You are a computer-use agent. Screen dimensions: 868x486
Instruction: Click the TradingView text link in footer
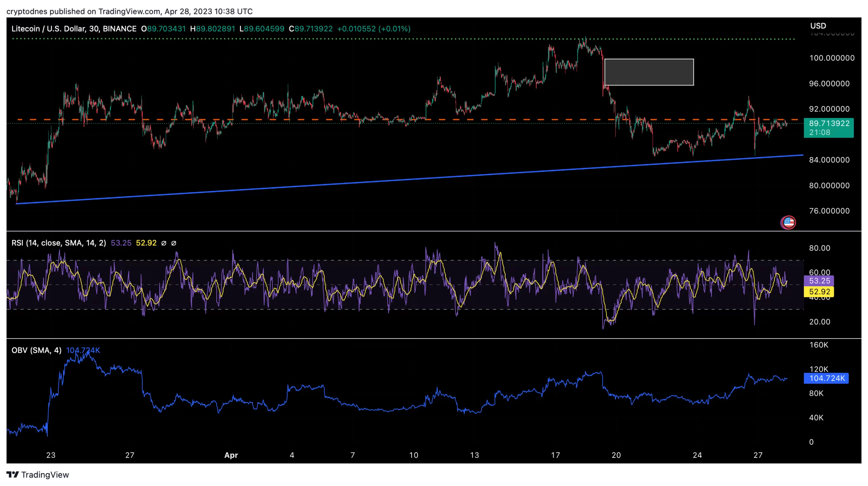[x=45, y=474]
